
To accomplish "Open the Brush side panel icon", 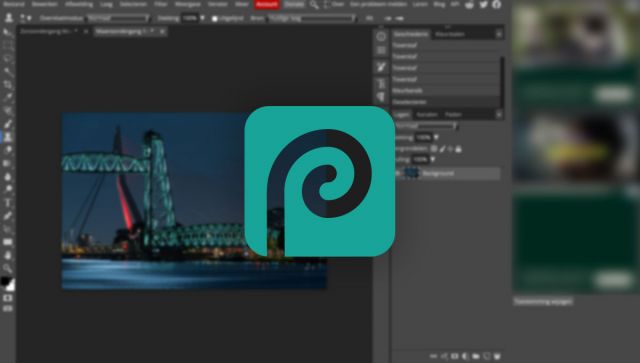I will [x=381, y=67].
